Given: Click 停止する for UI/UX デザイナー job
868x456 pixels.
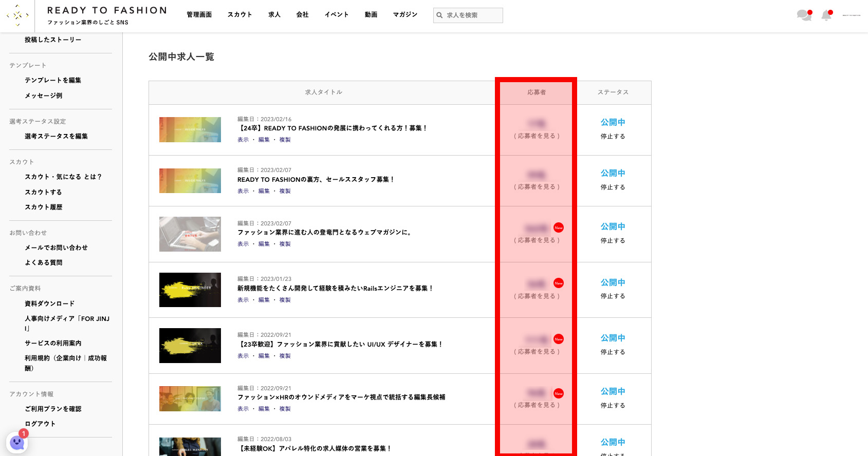Looking at the screenshot, I should click(x=613, y=352).
